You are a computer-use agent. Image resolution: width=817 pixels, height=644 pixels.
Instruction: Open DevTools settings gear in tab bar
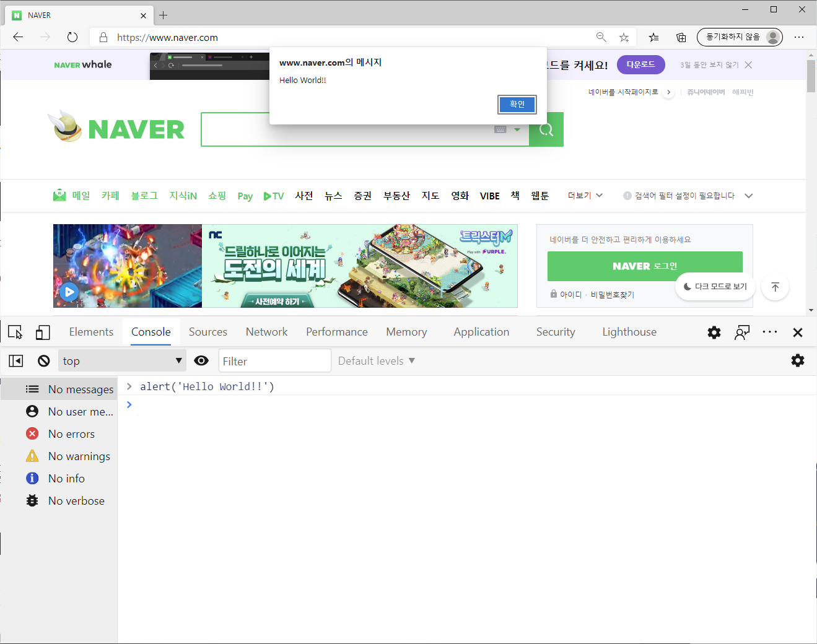pos(714,333)
